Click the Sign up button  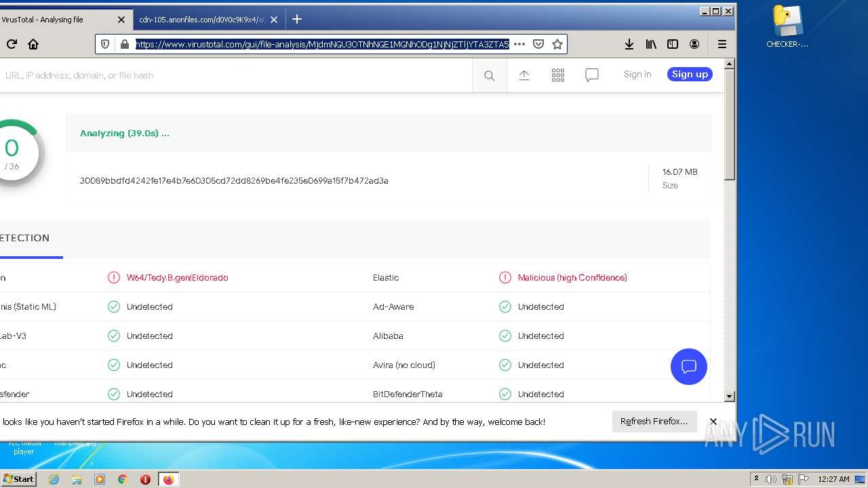(x=690, y=75)
